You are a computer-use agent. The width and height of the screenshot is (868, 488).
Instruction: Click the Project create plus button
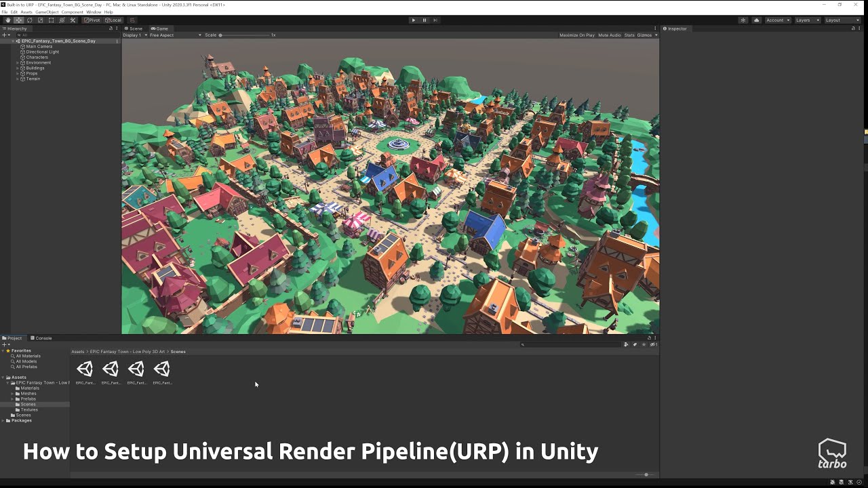tap(5, 344)
